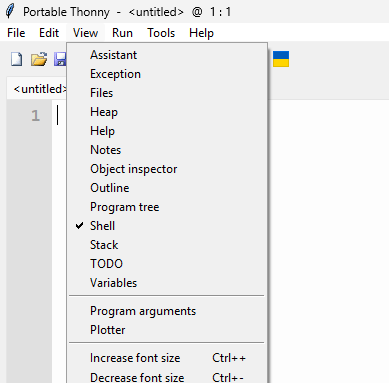Show the Help view from View menu
The height and width of the screenshot is (383, 389).
point(167,131)
